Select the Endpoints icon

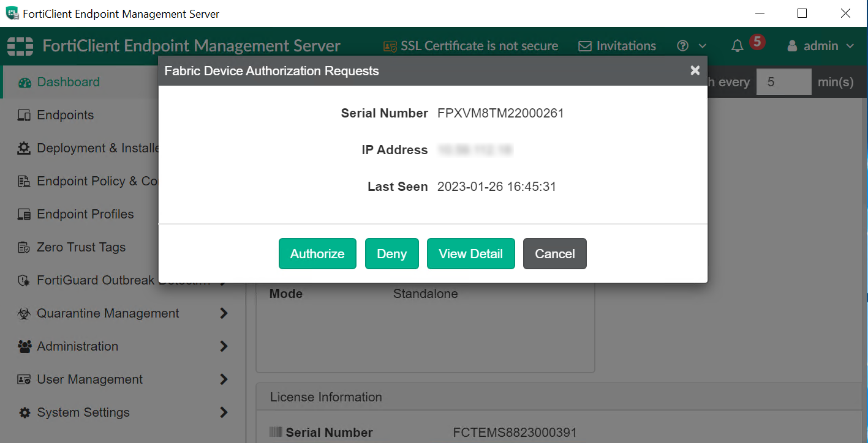coord(24,114)
